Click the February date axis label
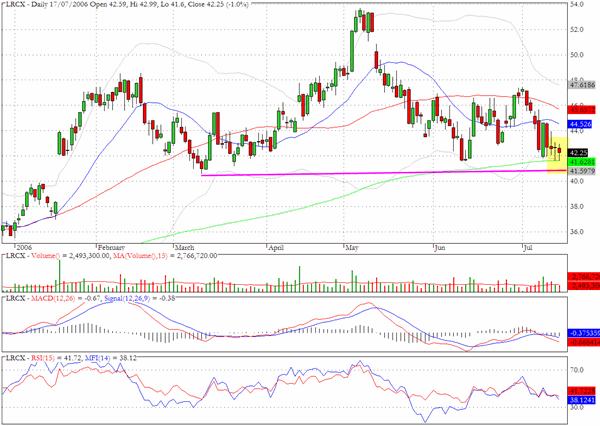600x426 pixels. tap(111, 247)
